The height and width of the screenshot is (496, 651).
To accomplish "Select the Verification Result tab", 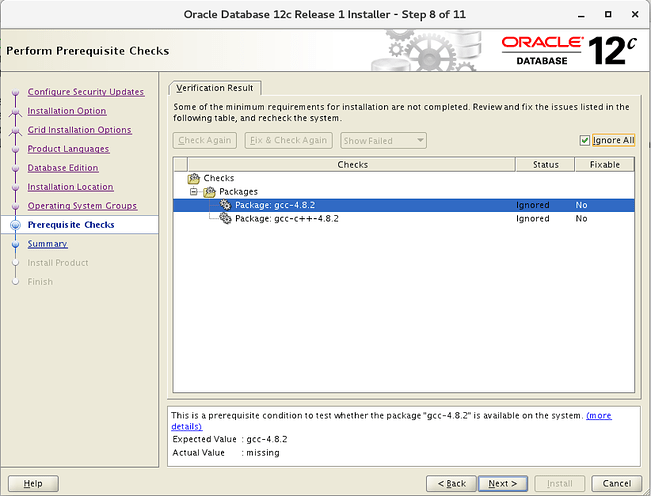I will coord(215,88).
